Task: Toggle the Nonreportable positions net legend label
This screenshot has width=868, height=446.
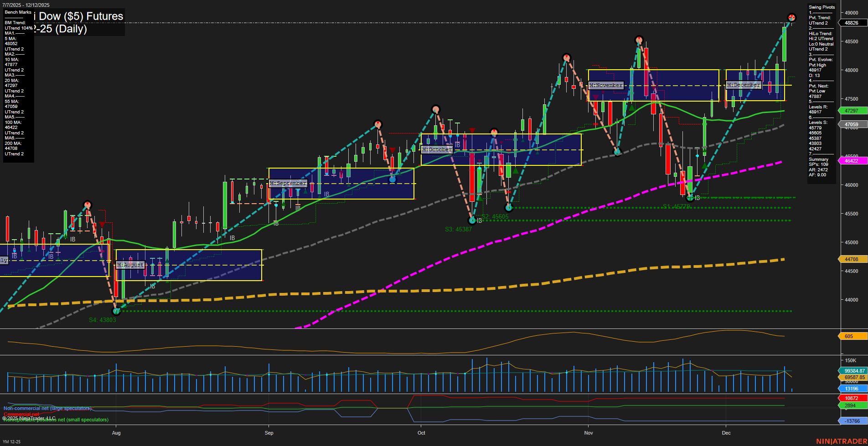Action: pos(55,420)
